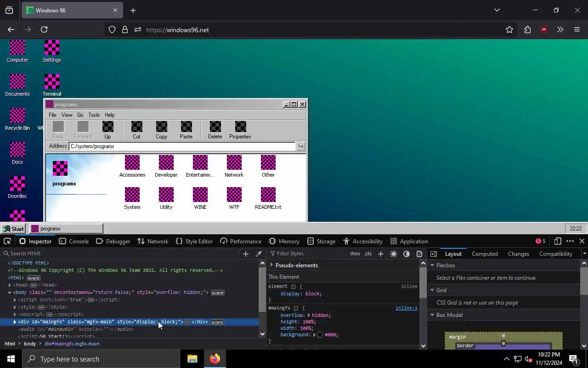Screen dimensions: 588x368
Task: Click the eyedropper color picker icon
Action: (x=259, y=253)
